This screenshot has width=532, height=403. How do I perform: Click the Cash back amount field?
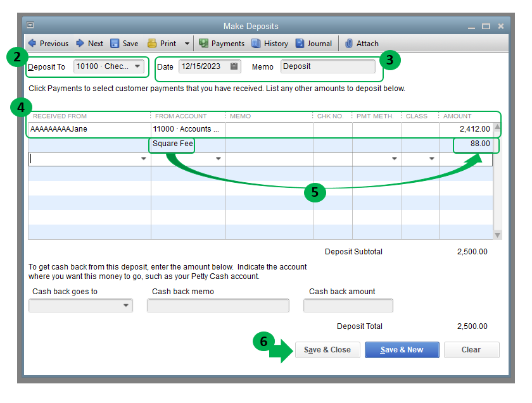348,306
